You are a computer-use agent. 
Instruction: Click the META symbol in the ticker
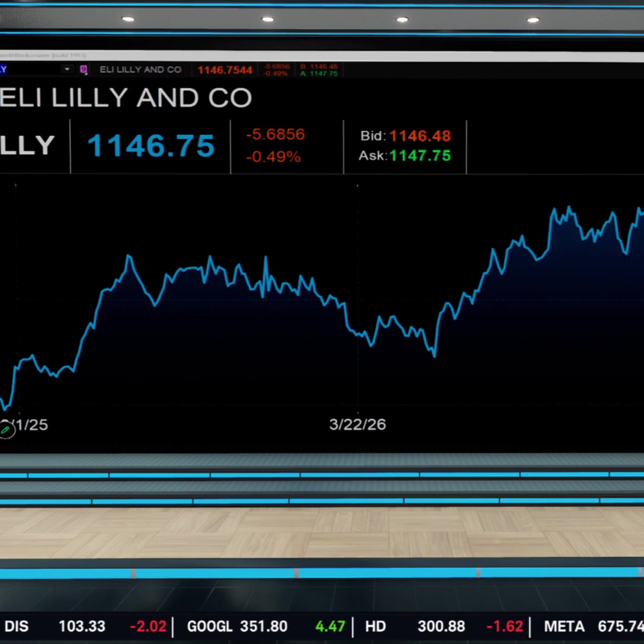click(x=564, y=626)
